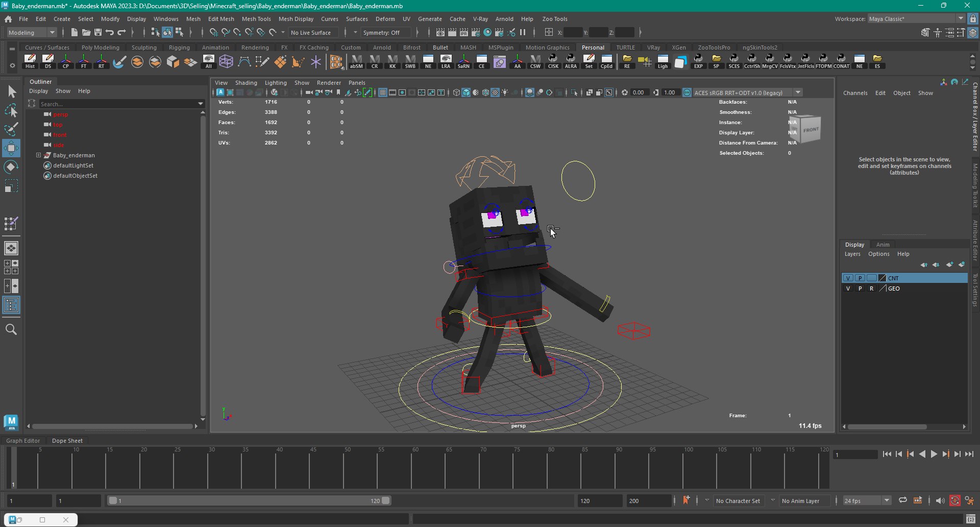Toggle the viewport grid icon
Screen dimensions: 980x527
tap(382, 92)
